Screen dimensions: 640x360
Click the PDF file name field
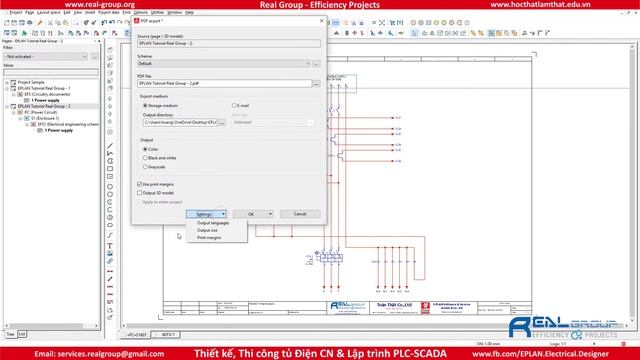[x=224, y=83]
